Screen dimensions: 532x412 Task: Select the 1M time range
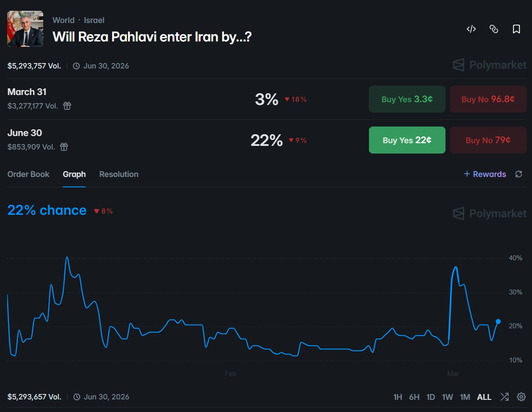coord(465,397)
